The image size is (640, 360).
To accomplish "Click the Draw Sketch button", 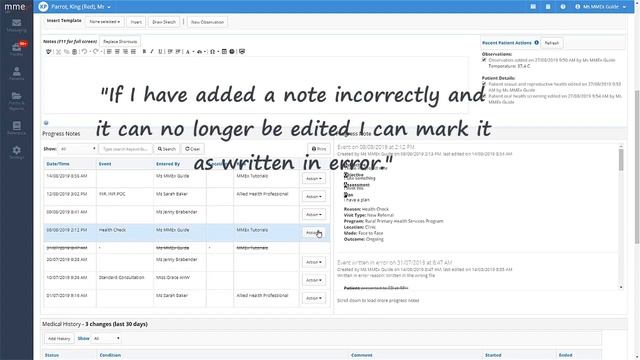I will click(x=164, y=22).
